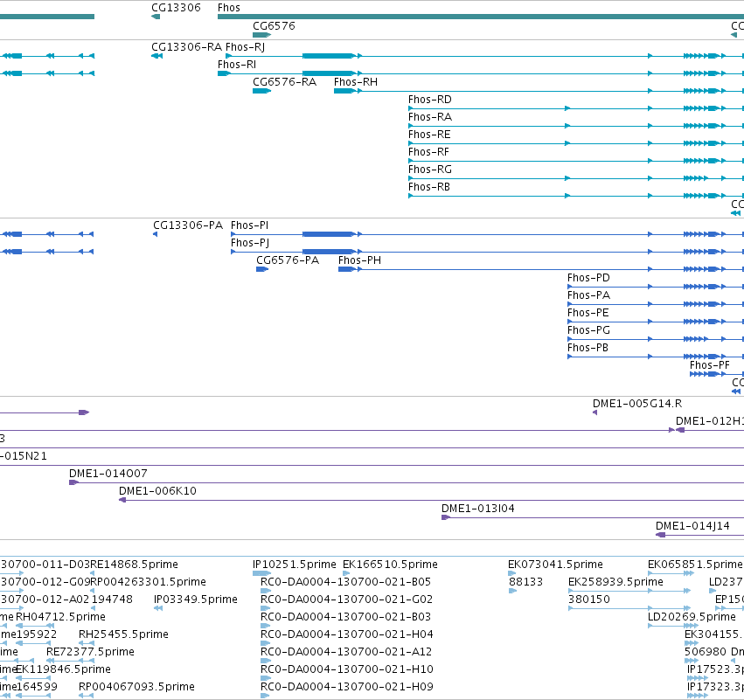Select EST label RP004263301.5prime
Viewport: 744px width, 700px height.
[148, 582]
